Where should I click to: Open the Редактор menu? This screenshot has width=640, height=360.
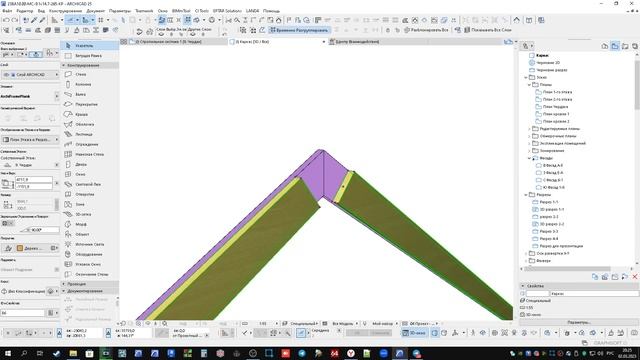point(25,11)
